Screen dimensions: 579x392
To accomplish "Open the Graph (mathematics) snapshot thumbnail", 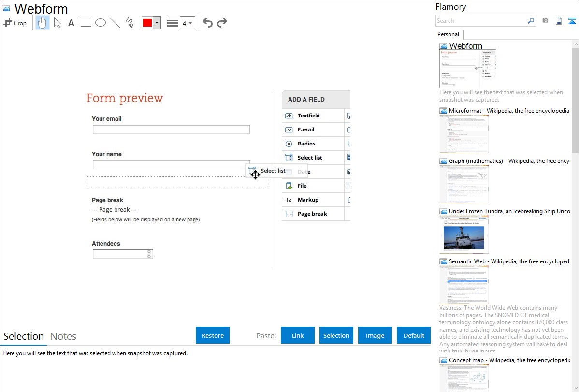I will [464, 184].
